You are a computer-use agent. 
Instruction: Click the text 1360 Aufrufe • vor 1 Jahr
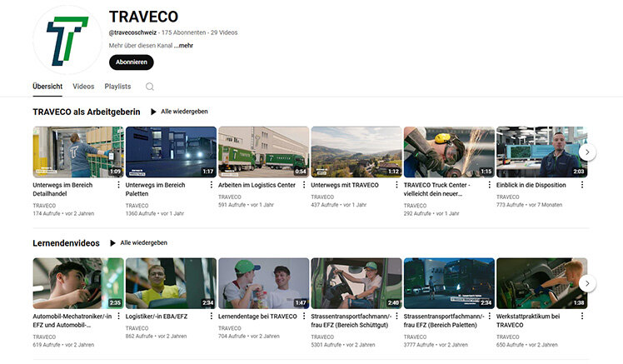155,214
